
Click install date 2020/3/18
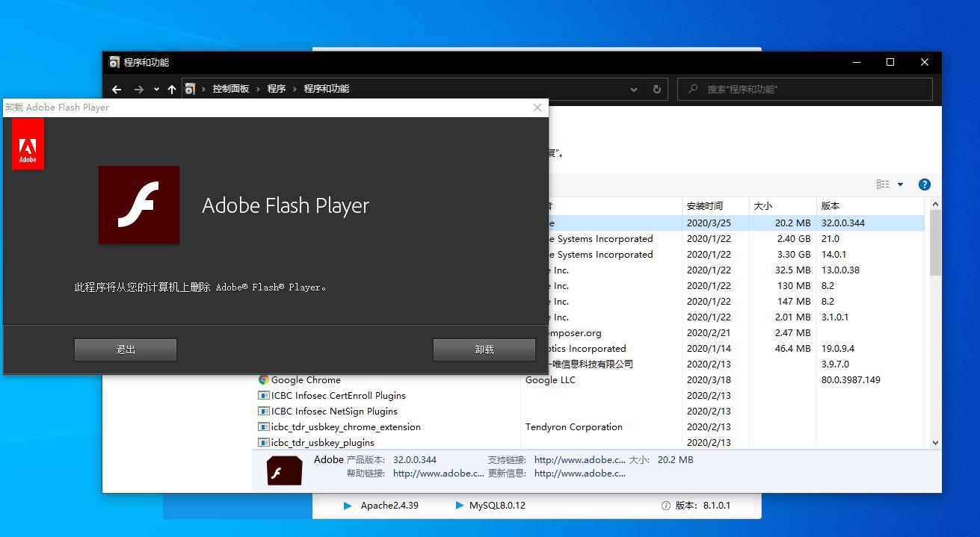tap(709, 380)
